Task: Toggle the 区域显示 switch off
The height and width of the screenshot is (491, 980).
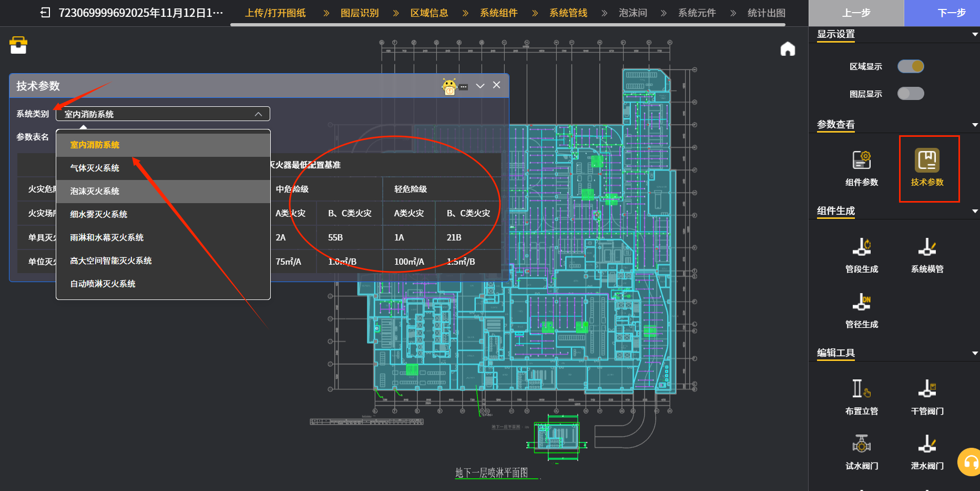Action: 910,66
